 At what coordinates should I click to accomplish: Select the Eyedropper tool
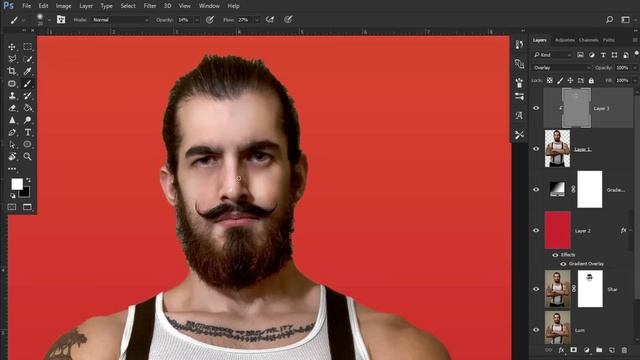coord(27,71)
